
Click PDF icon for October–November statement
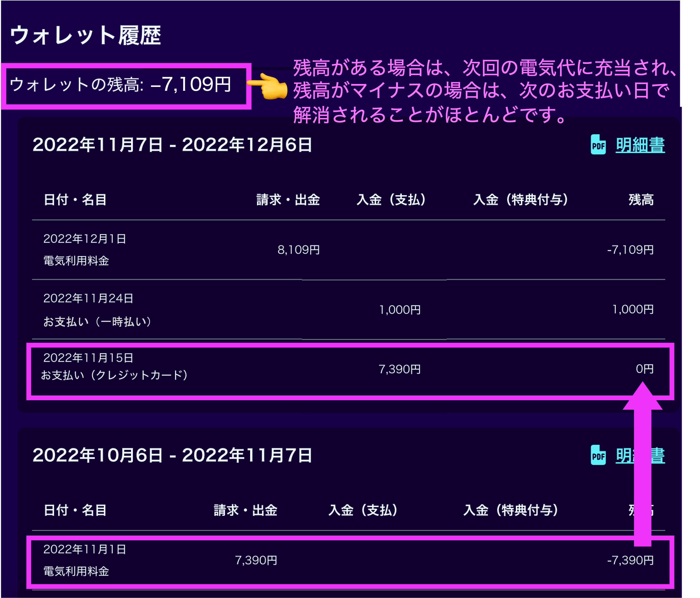click(598, 455)
